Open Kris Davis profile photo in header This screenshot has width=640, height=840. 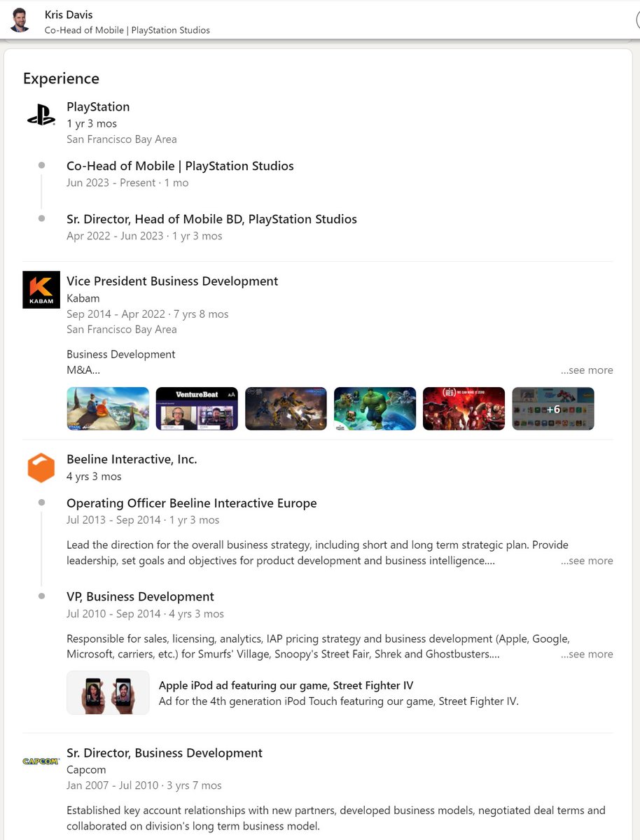(x=21, y=20)
